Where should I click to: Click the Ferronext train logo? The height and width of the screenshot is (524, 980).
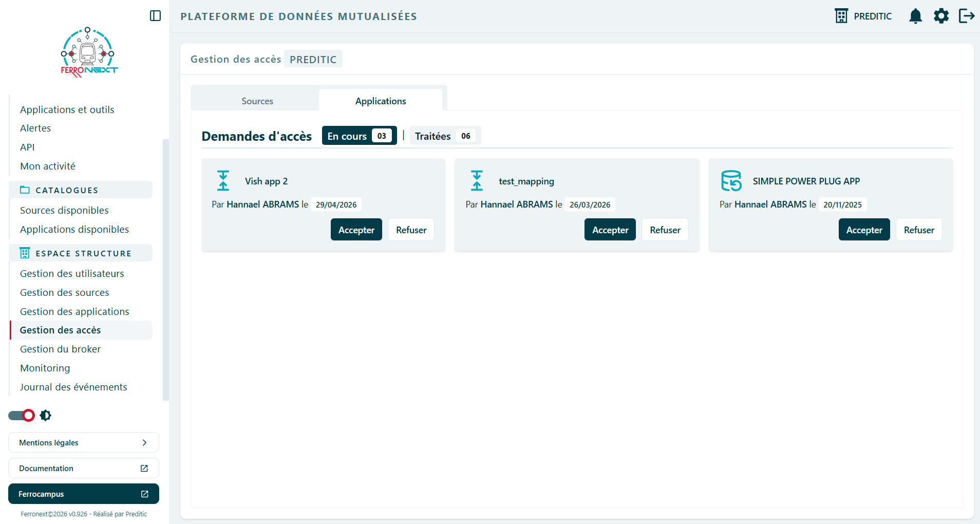pos(89,52)
